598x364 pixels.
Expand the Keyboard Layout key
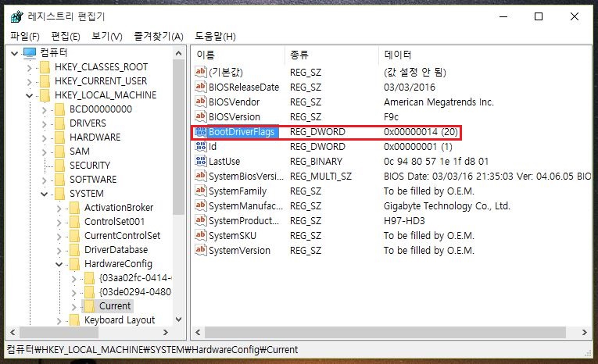click(x=59, y=321)
